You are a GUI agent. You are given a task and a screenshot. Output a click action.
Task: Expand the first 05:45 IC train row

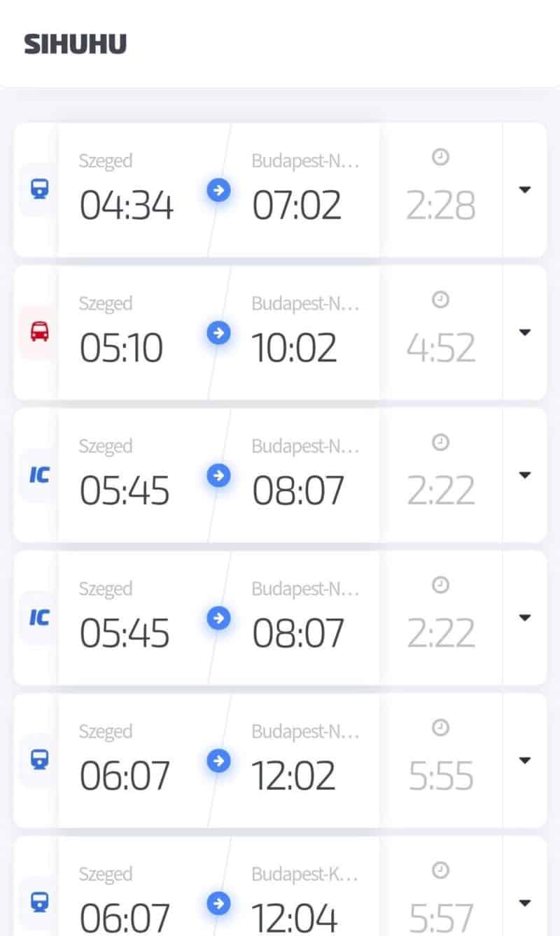524,475
